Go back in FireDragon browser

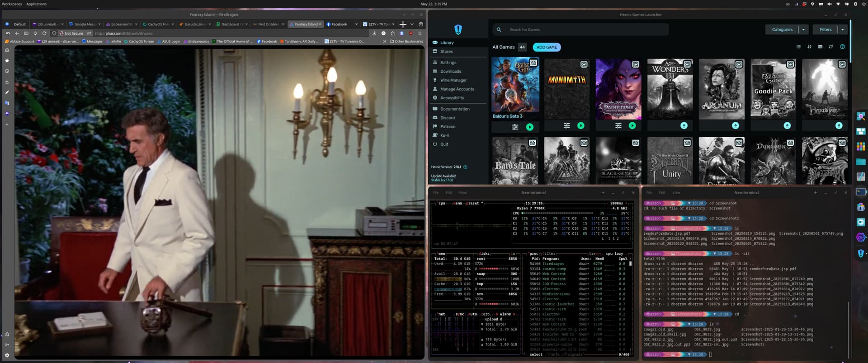pyautogui.click(x=17, y=33)
